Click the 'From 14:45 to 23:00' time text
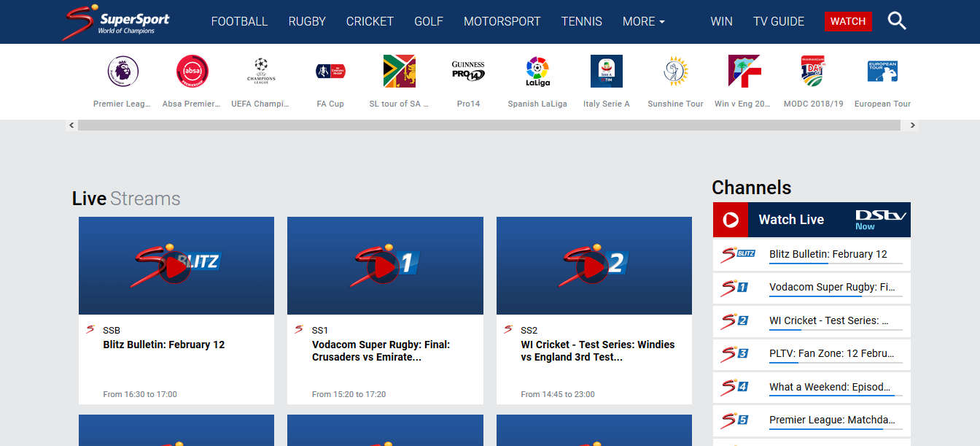The width and height of the screenshot is (980, 446). pos(558,394)
